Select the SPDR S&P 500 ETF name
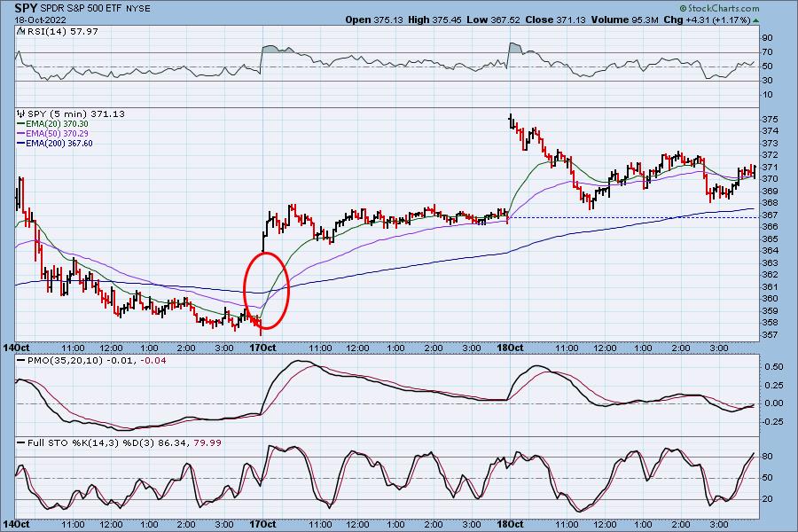Screen dimensions: 798x532 (81, 9)
